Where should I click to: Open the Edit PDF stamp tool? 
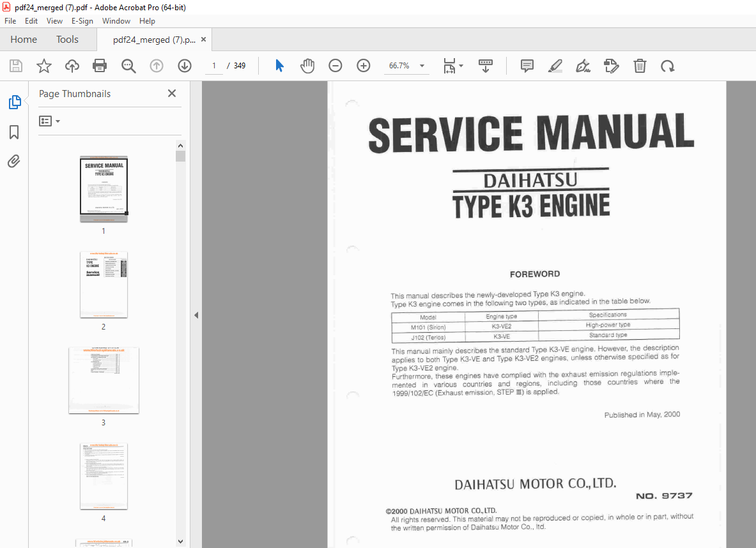point(612,66)
